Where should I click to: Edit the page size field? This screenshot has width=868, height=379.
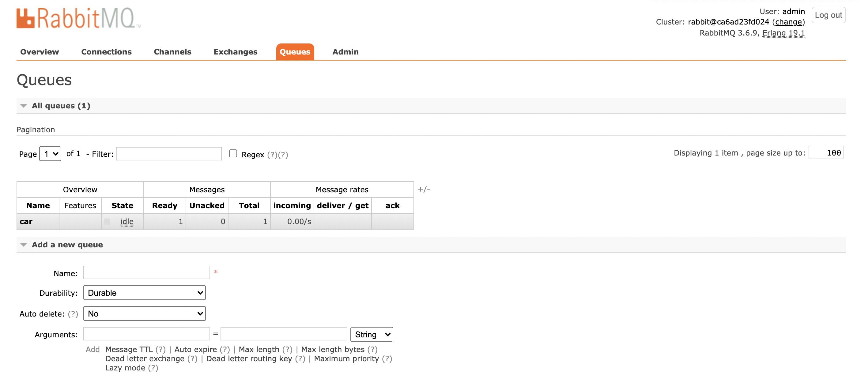(825, 153)
